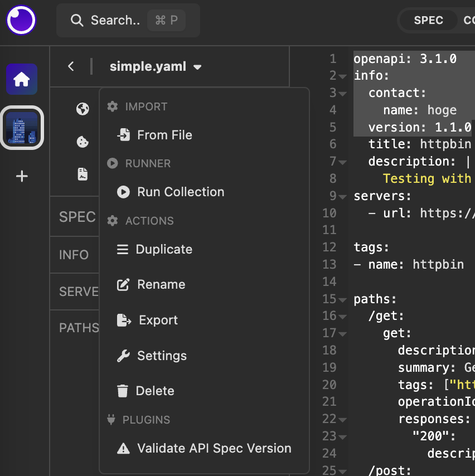Collapse the /post fold on line 25
Screen dimensions: 475x476
pos(342,472)
